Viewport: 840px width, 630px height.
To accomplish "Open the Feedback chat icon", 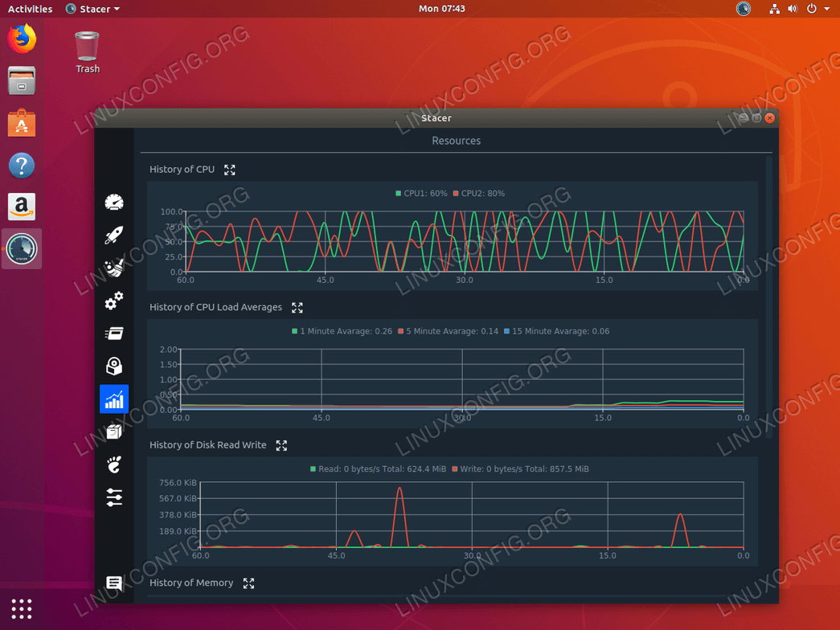I will [x=114, y=583].
